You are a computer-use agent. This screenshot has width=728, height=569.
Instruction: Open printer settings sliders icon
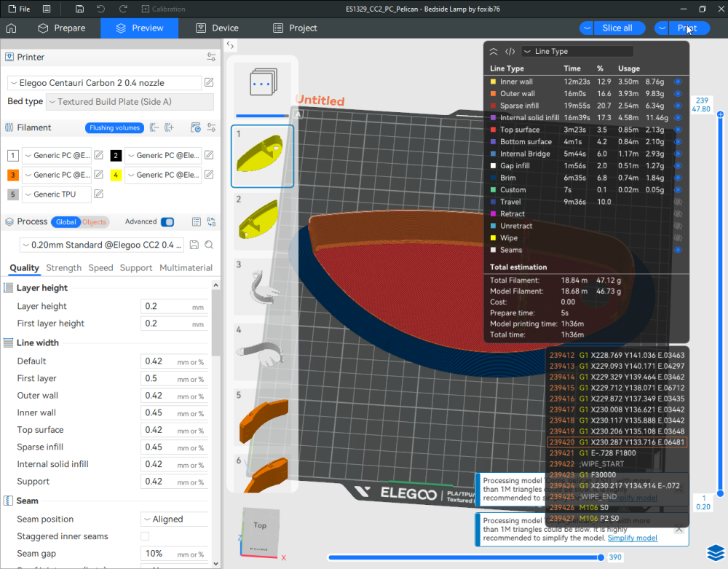click(x=211, y=57)
